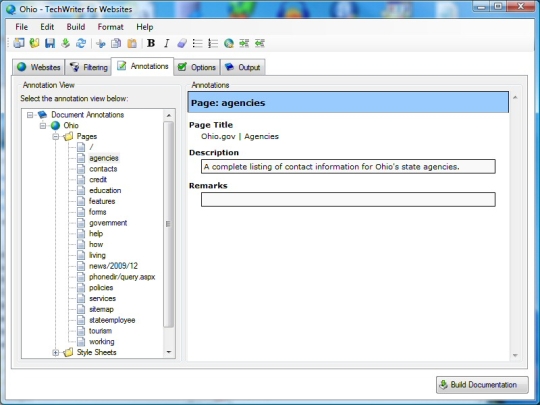Select the phonedir/query.aspx page in tree
540x405 pixels.
[122, 277]
